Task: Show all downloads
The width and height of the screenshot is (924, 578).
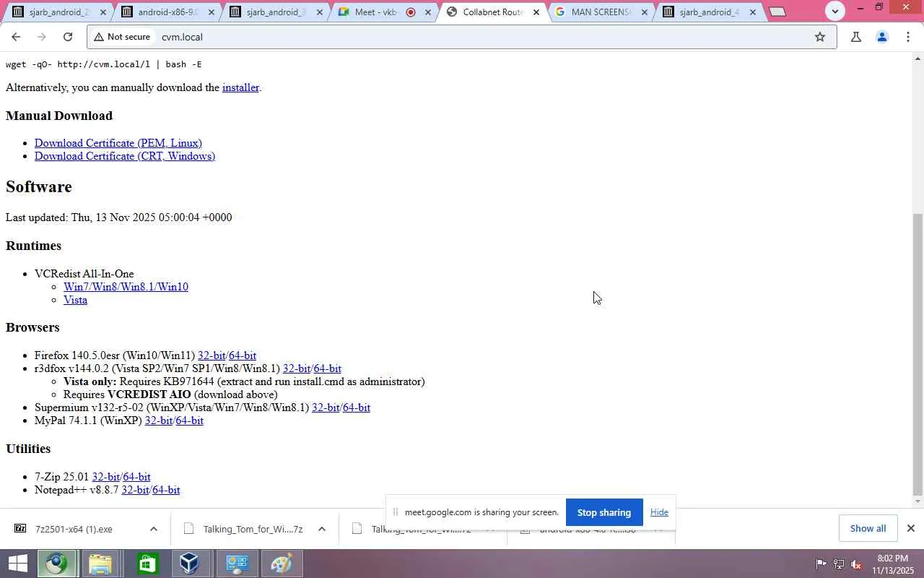Action: [868, 529]
